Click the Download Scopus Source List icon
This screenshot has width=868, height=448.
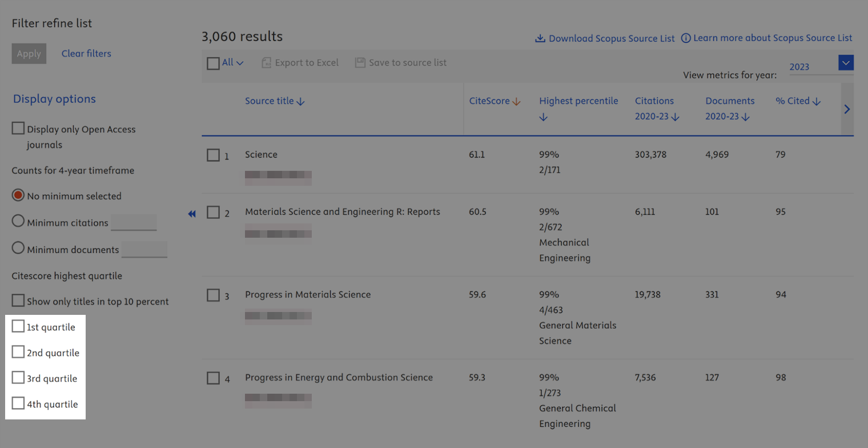tap(540, 38)
